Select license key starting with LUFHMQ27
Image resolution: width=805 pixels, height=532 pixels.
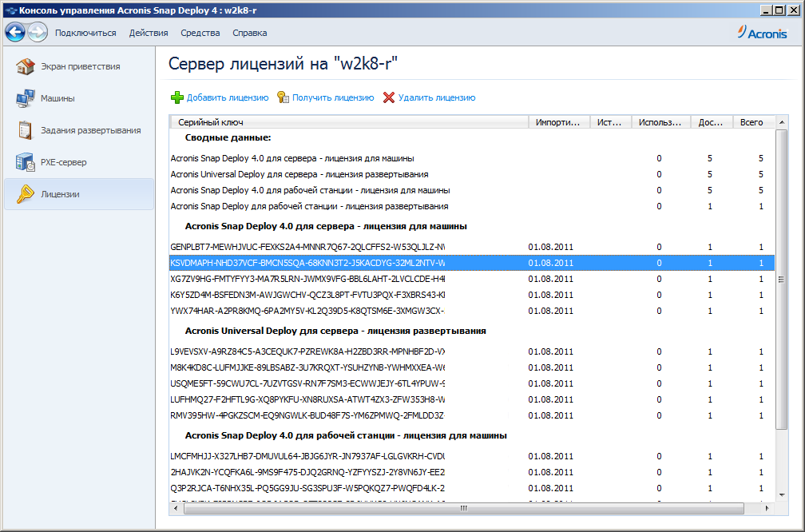pyautogui.click(x=472, y=399)
